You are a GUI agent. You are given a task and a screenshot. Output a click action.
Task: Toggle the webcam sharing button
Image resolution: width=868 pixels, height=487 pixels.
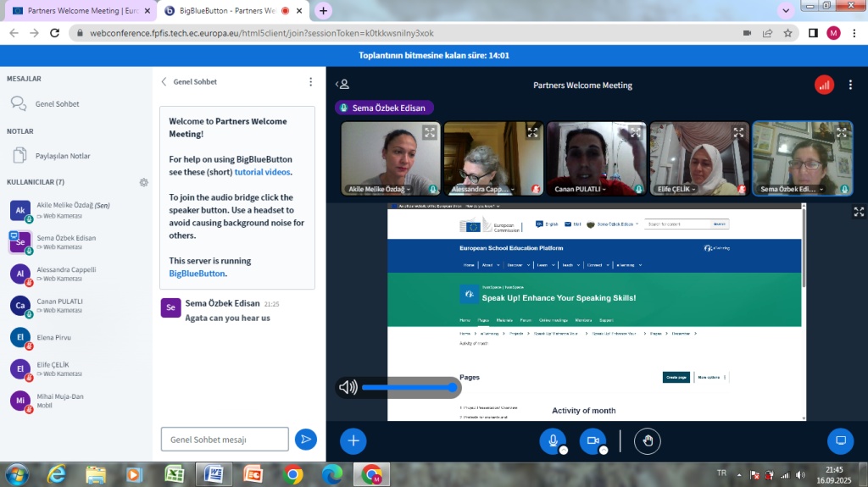[x=593, y=440]
